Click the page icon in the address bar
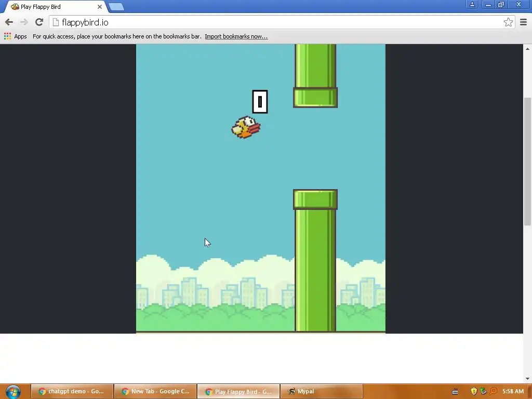The image size is (532, 399). [56, 22]
